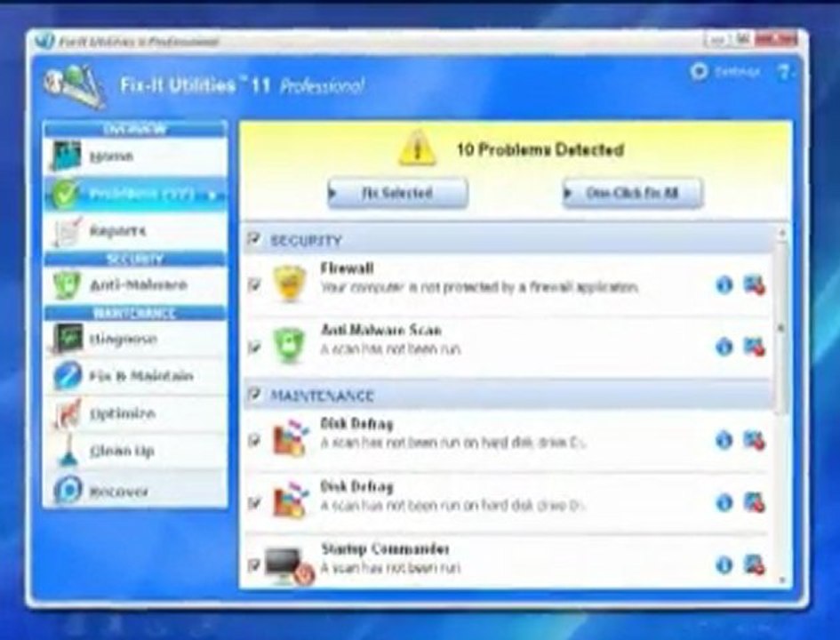Open info icon for Firewall row
This screenshot has width=840, height=640.
coord(724,285)
